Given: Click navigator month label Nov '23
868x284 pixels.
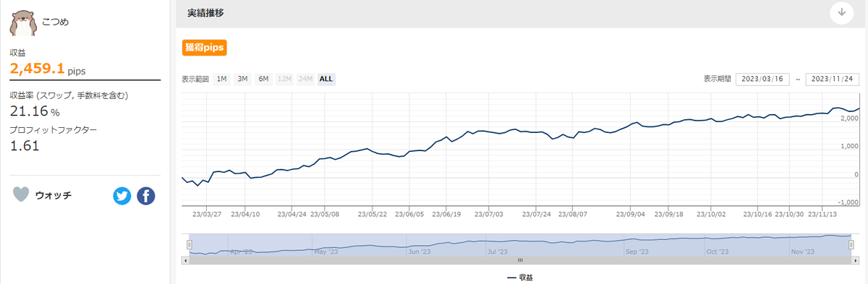Looking at the screenshot, I should 803,251.
